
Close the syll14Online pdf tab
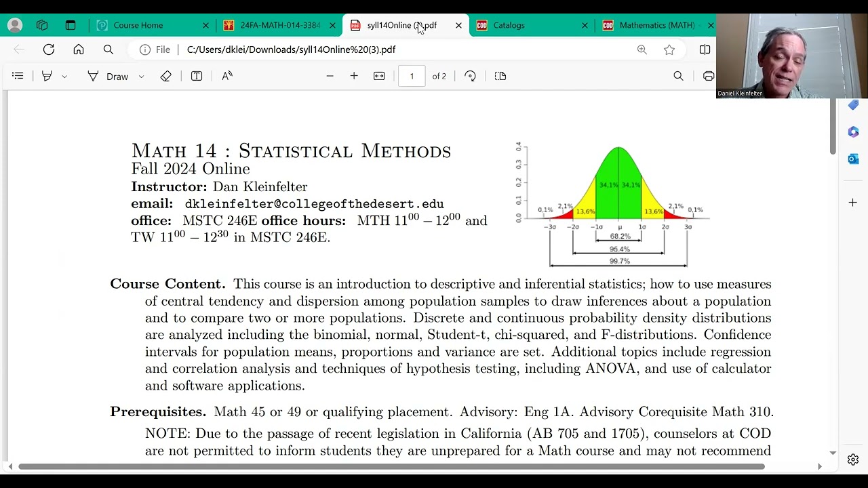[x=458, y=25]
